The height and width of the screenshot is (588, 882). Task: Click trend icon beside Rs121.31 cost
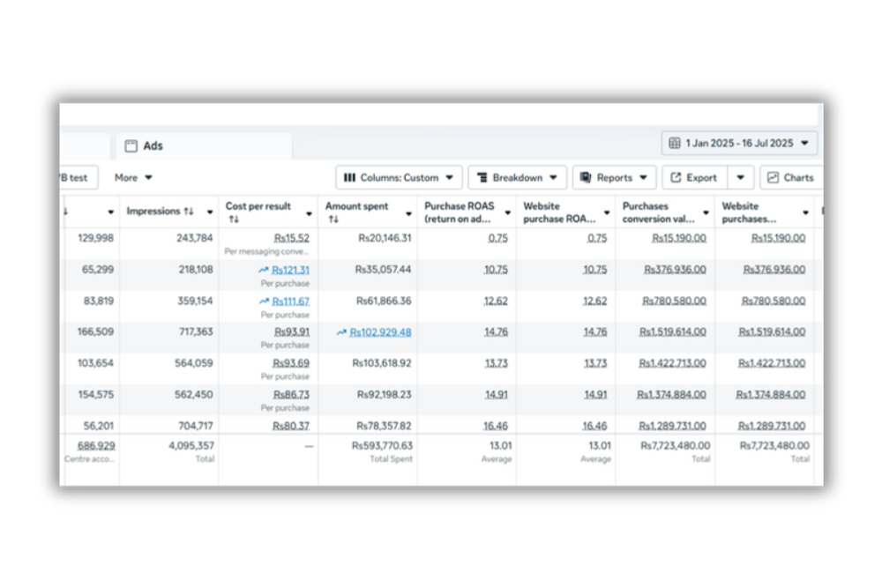click(263, 271)
